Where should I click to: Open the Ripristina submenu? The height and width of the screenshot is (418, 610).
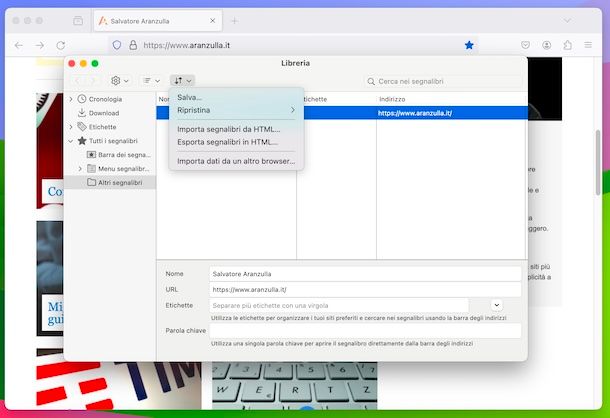[236, 110]
